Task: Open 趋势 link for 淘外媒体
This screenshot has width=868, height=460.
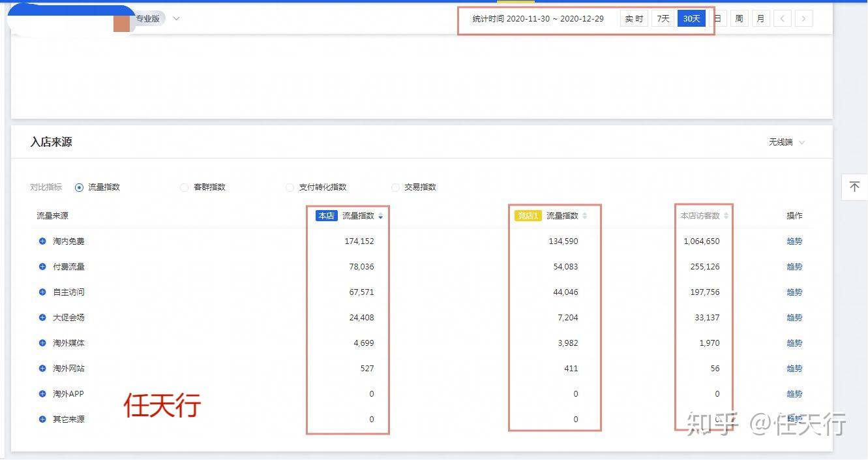Action: [794, 343]
